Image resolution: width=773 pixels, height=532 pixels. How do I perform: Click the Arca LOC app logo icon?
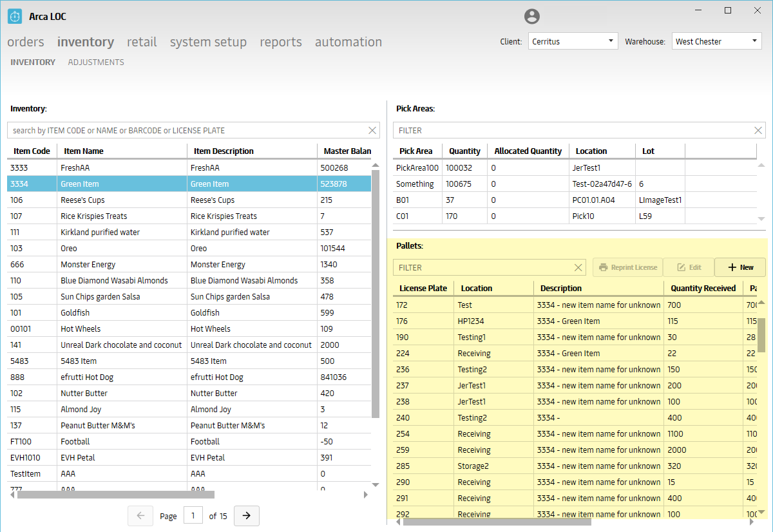[x=15, y=16]
